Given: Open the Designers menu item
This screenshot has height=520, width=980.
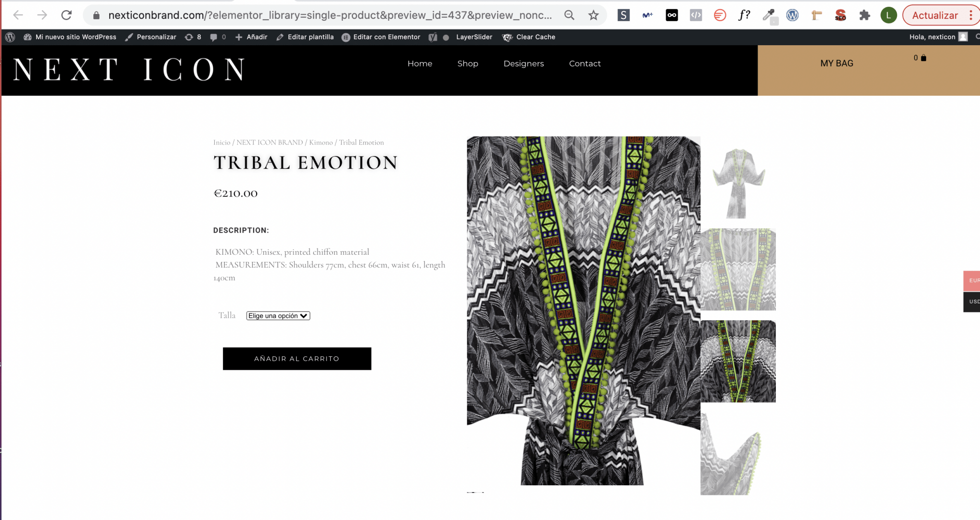Looking at the screenshot, I should pos(523,64).
